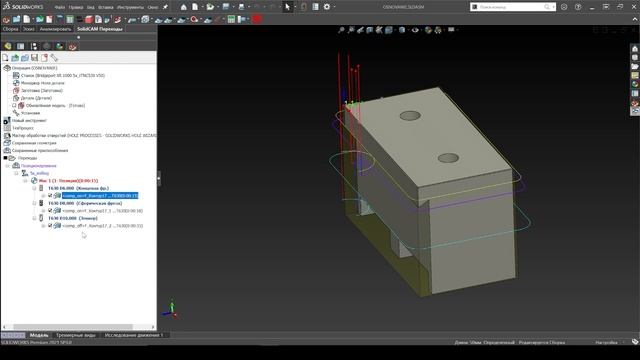Image resolution: width=640 pixels, height=360 pixels.
Task: Open the Правка menu
Action: tap(76, 7)
